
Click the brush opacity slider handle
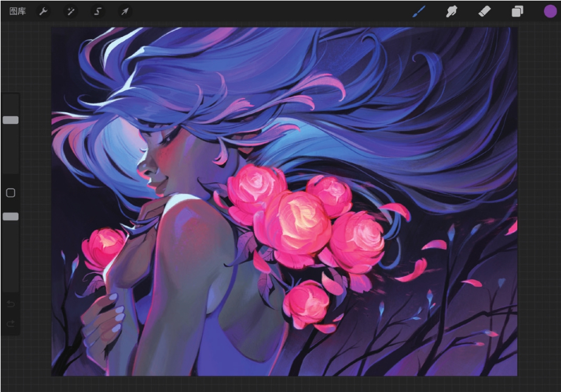11,217
